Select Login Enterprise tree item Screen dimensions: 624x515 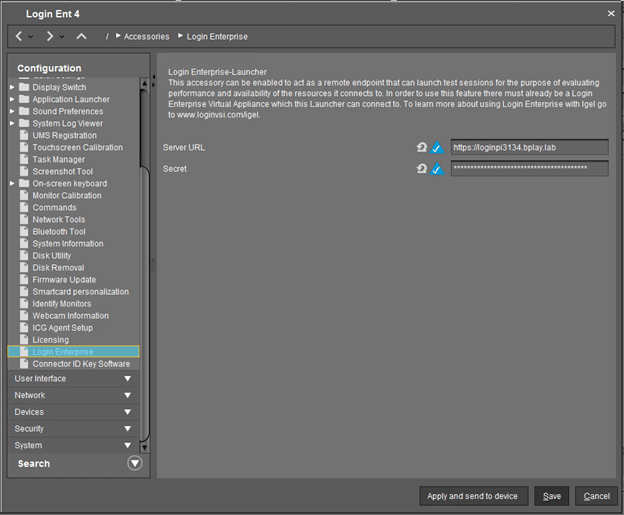(x=74, y=352)
